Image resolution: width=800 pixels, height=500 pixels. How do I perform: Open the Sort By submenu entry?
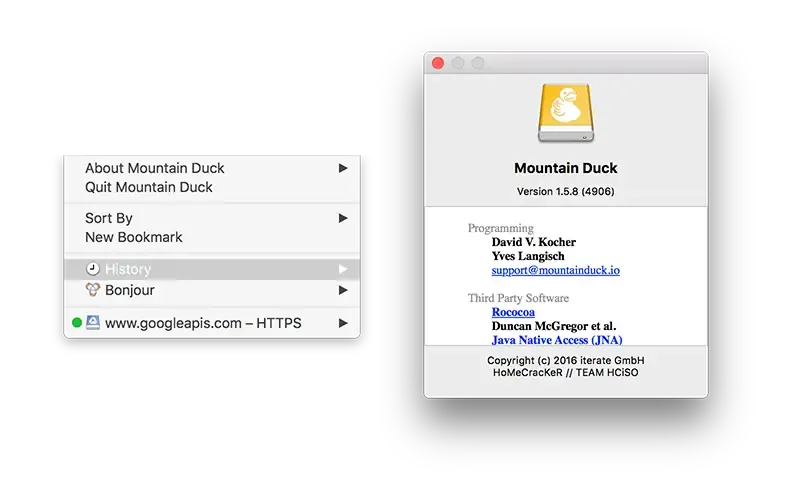coord(212,218)
